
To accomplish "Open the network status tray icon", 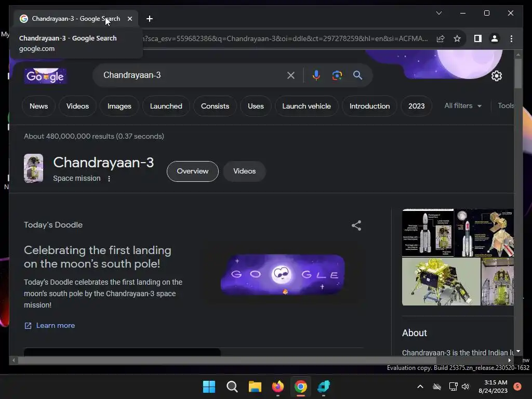I will coord(453,387).
